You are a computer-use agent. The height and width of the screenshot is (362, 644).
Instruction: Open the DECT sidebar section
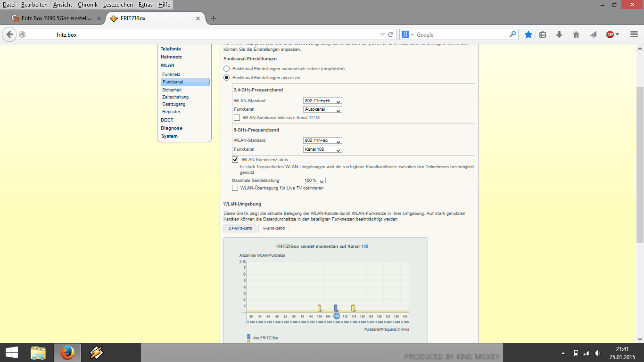167,120
